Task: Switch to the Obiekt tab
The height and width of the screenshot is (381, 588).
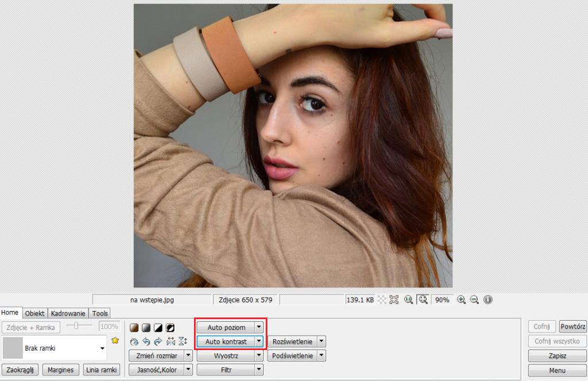Action: [35, 313]
